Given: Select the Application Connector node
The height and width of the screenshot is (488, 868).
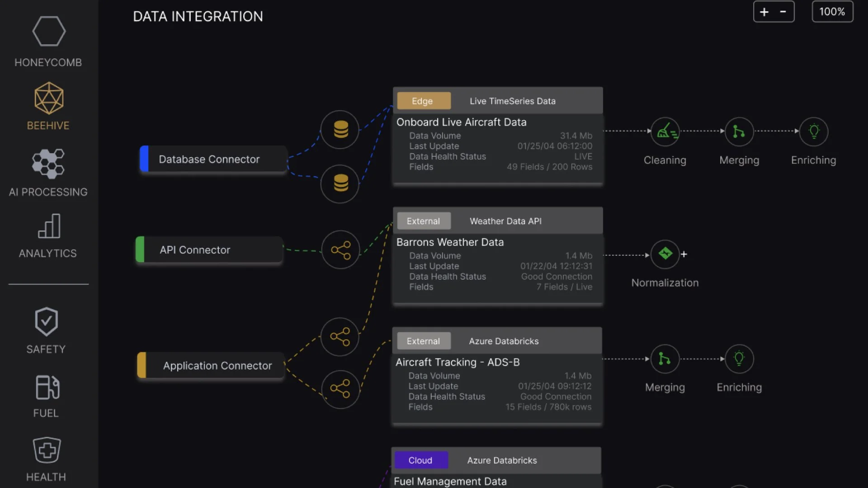Looking at the screenshot, I should pyautogui.click(x=211, y=365).
